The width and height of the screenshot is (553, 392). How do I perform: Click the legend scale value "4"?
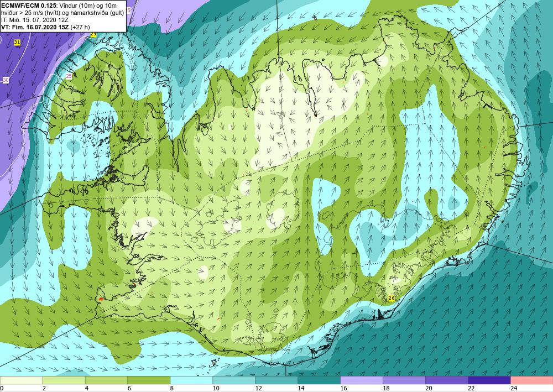point(87,388)
